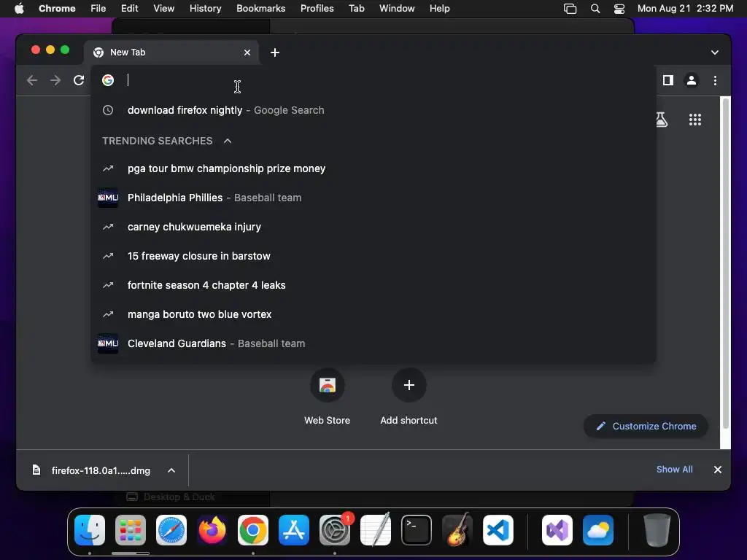The height and width of the screenshot is (560, 747).
Task: Open System Settings from the Dock
Action: pyautogui.click(x=335, y=530)
